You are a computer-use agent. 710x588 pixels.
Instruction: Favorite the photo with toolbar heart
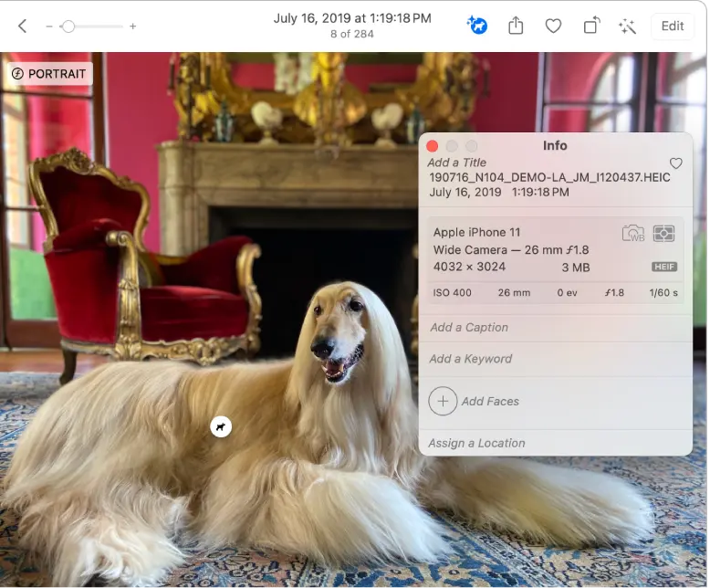click(x=553, y=26)
